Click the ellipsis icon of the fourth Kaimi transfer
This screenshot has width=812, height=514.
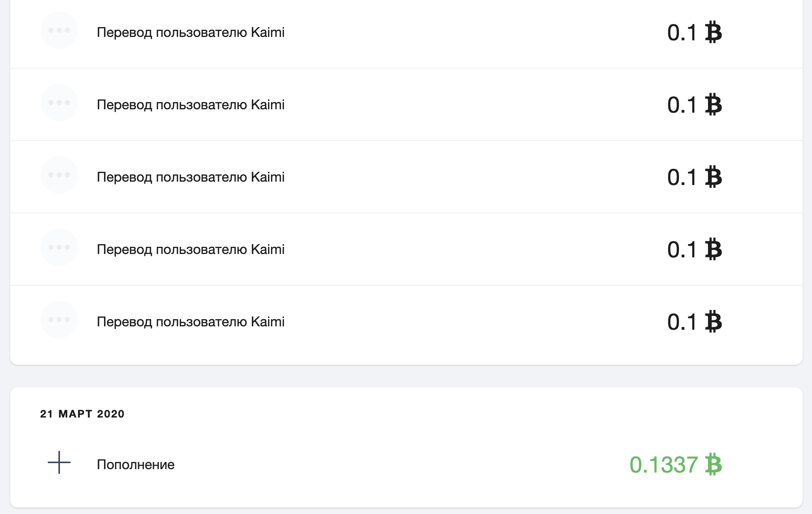[x=59, y=247]
